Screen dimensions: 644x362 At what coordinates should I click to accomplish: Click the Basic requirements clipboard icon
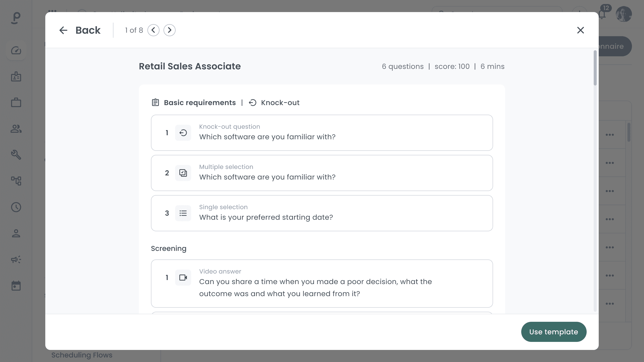tap(155, 103)
